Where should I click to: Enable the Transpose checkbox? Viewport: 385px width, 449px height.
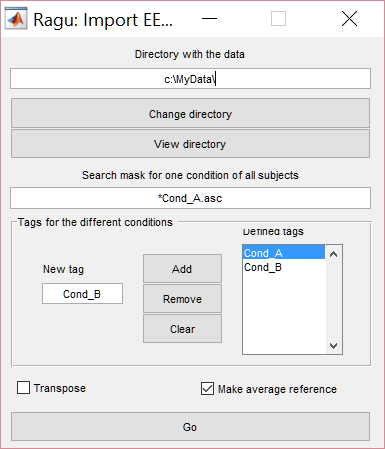click(x=23, y=388)
